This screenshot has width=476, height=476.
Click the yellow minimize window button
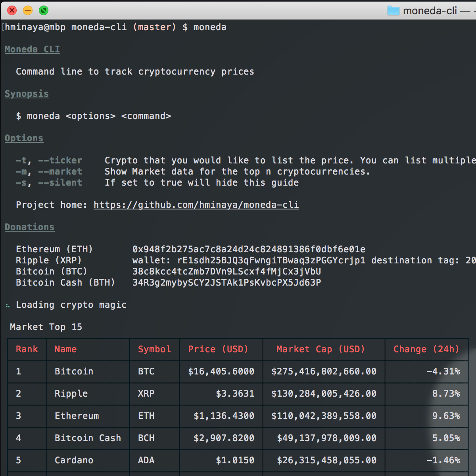(x=28, y=10)
